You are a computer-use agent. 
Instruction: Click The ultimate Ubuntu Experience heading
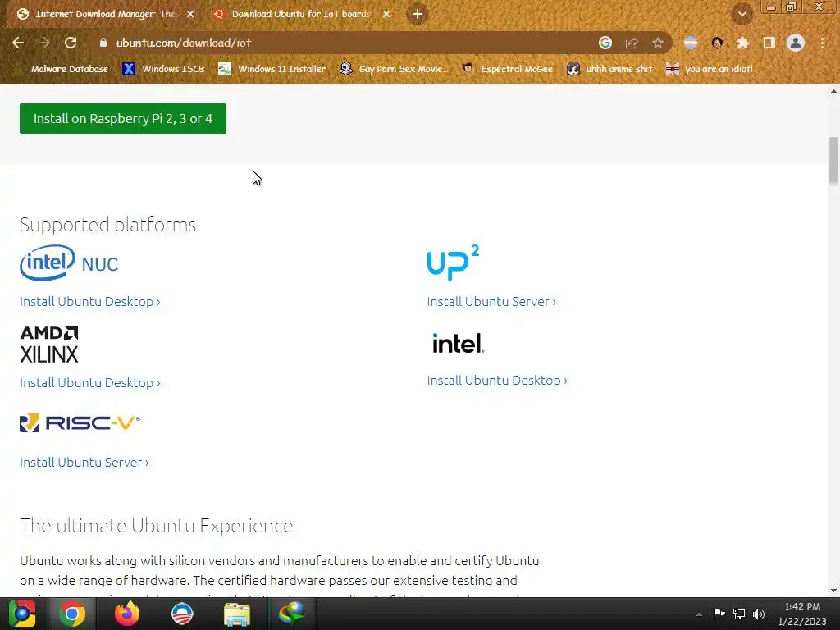pos(157,526)
